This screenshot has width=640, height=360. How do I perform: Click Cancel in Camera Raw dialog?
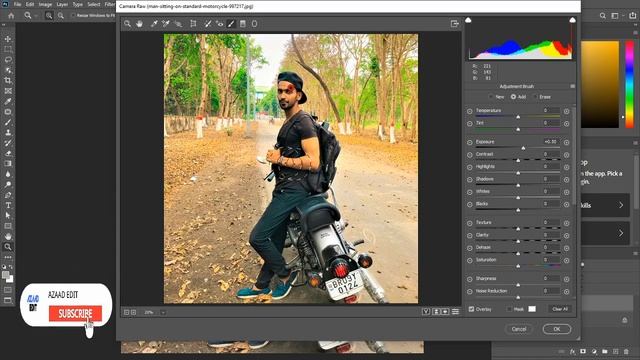[x=519, y=329]
